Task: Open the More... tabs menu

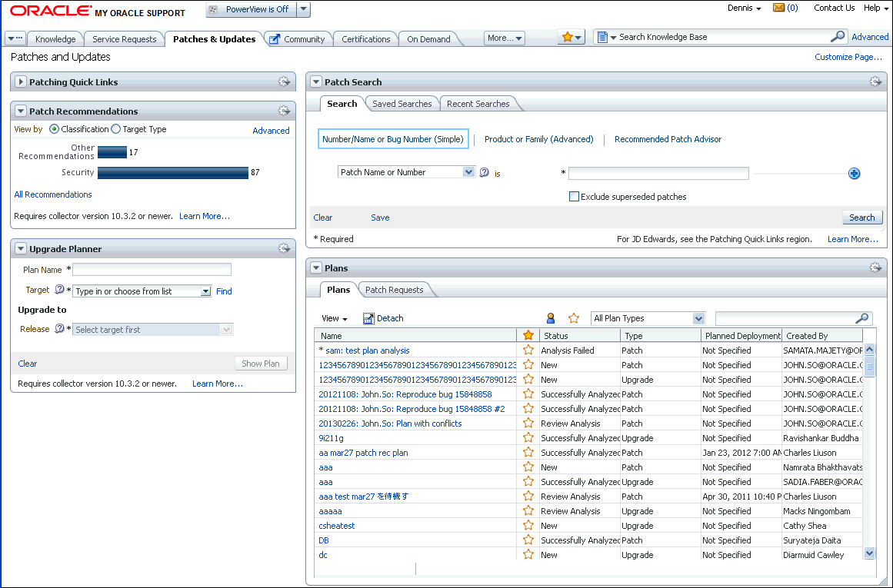Action: point(505,38)
